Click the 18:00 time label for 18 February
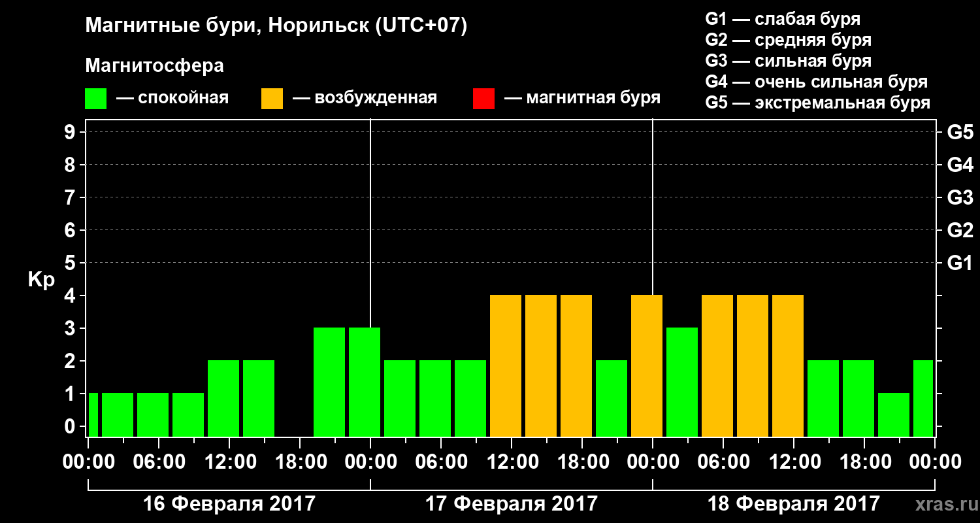The height and width of the screenshot is (523, 980). 864,462
